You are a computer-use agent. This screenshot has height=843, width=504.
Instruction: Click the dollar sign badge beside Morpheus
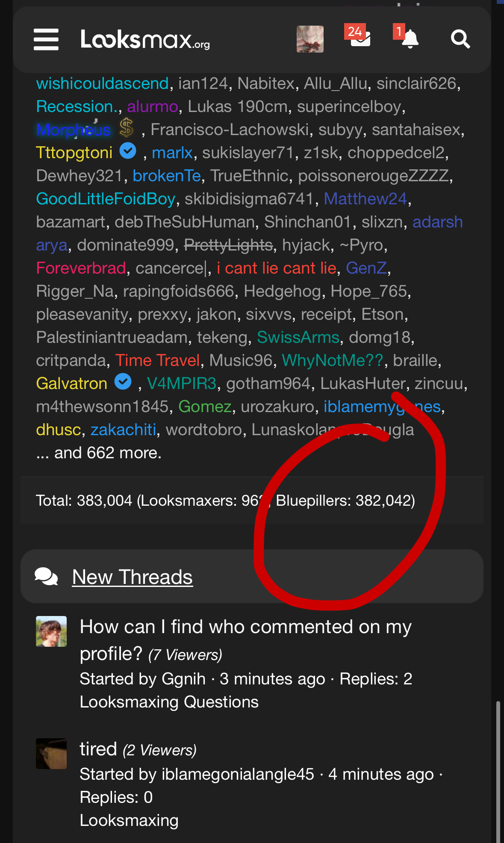pos(127,128)
